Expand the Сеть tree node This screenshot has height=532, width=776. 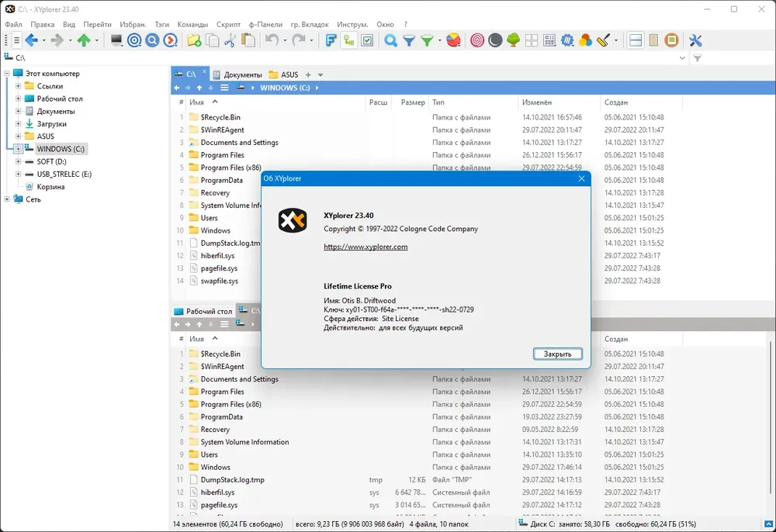(7, 199)
